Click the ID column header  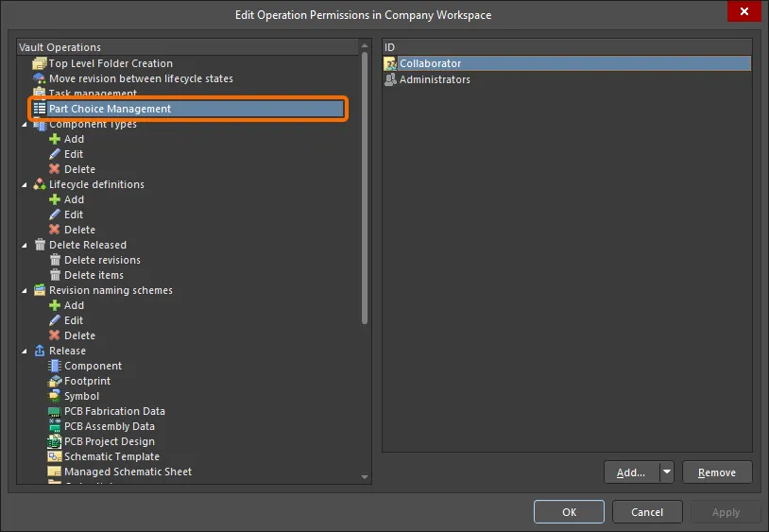click(567, 47)
